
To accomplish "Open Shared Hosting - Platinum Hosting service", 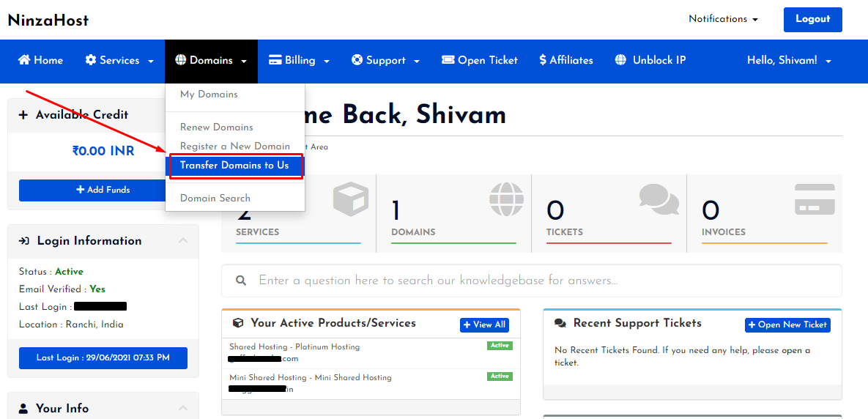I will coord(371,353).
